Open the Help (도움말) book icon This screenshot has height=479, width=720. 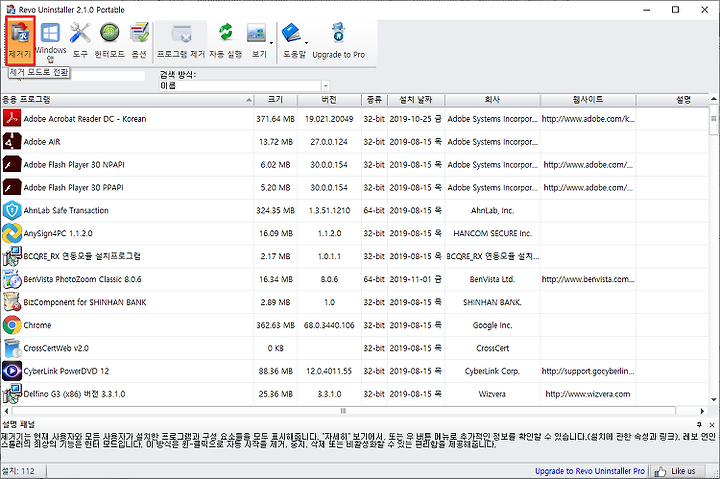291,33
